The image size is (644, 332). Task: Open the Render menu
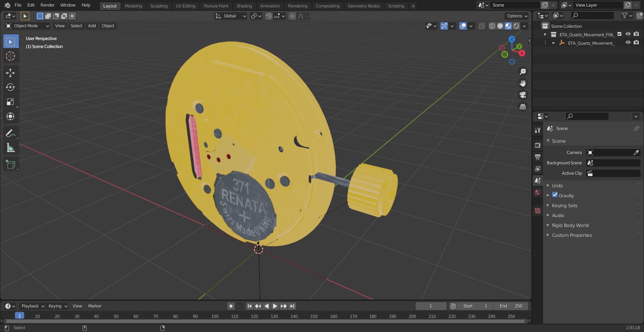pos(47,5)
